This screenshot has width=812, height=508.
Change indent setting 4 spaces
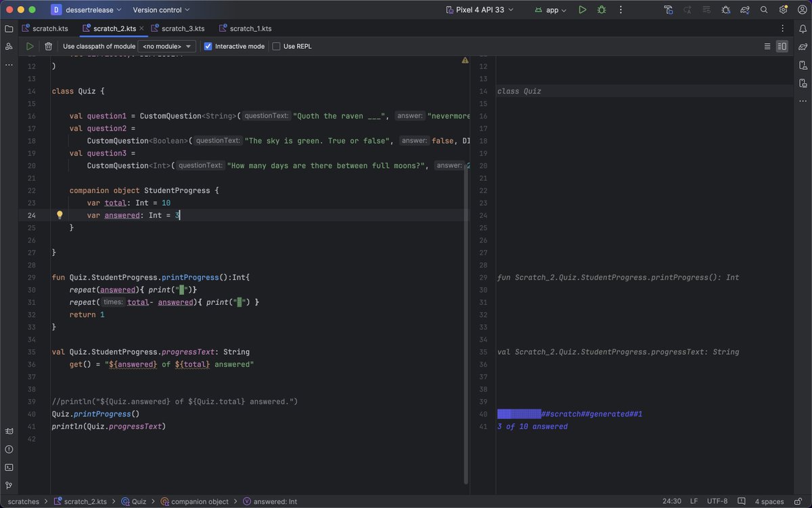[x=769, y=502]
